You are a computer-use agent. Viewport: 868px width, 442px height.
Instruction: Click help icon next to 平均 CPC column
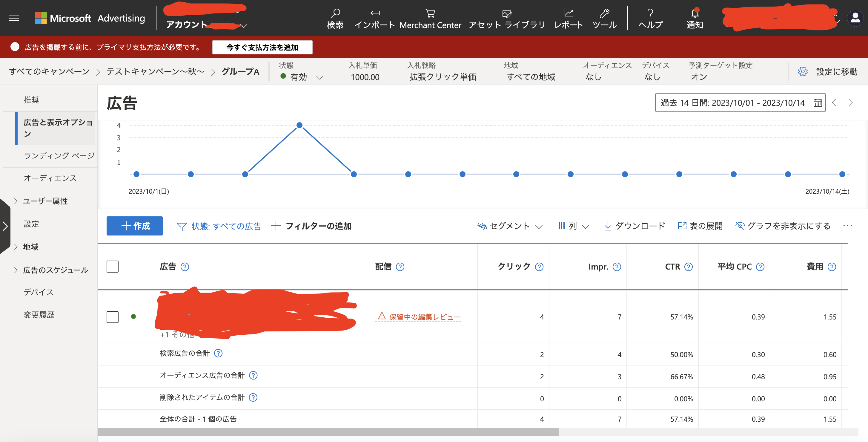(x=760, y=267)
